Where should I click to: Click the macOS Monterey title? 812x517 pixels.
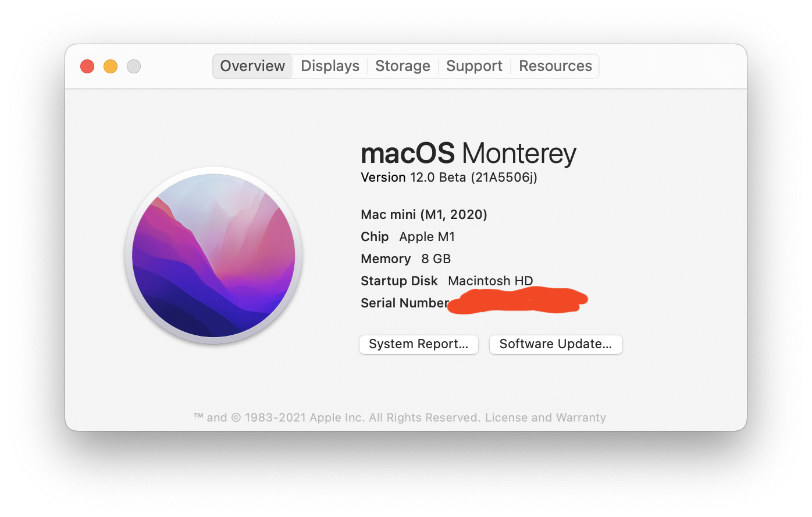(x=468, y=153)
